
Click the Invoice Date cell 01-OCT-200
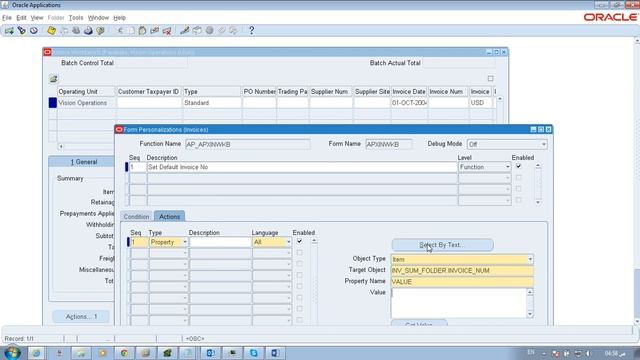pyautogui.click(x=409, y=103)
